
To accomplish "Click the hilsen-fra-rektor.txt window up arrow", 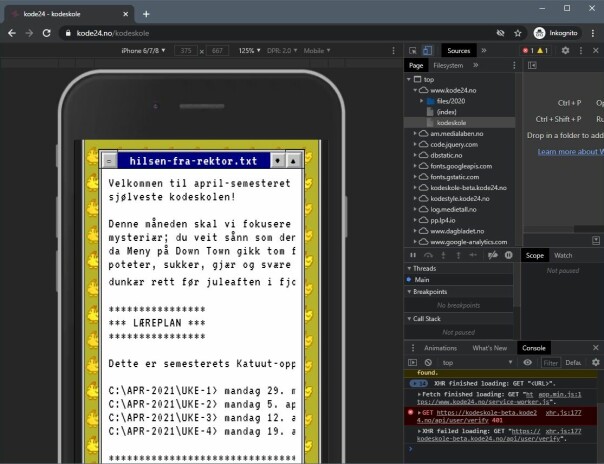I will click(x=293, y=161).
